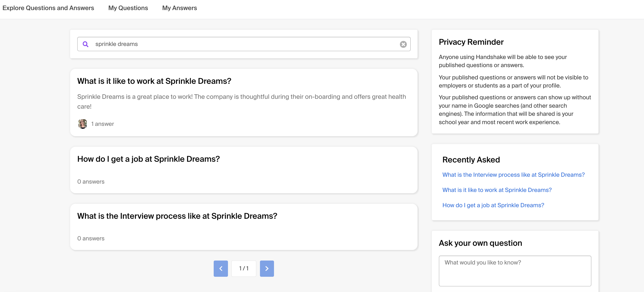Viewport: 644px width, 292px height.
Task: Clear the sprinkle dreams search text
Action: click(403, 44)
